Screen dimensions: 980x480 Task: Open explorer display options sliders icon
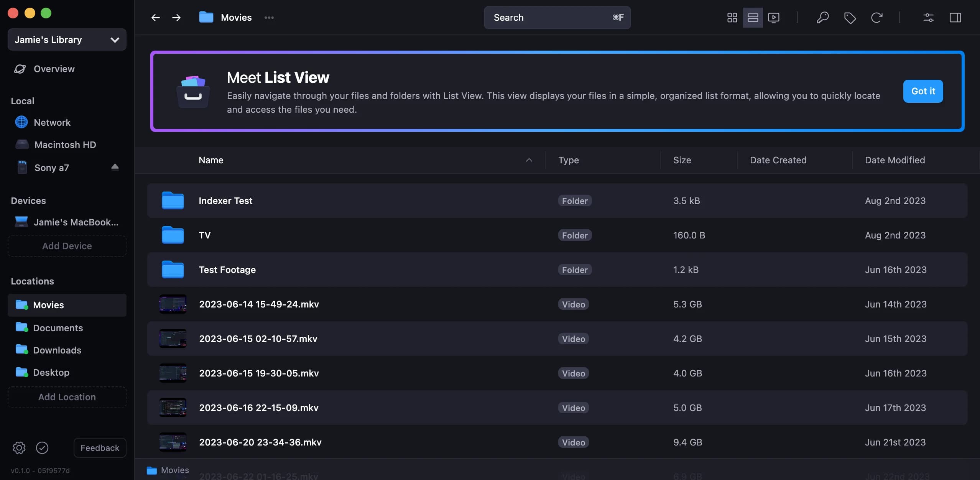[928, 18]
